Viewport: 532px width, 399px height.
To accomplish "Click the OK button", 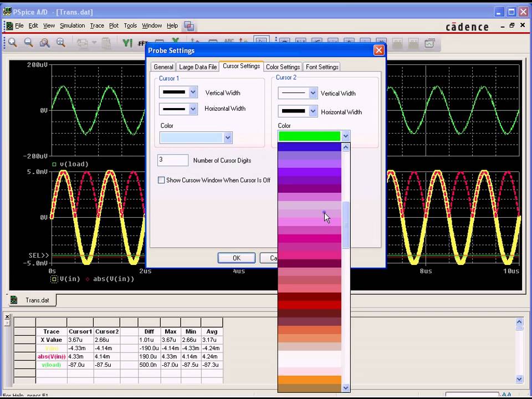I will pos(237,258).
